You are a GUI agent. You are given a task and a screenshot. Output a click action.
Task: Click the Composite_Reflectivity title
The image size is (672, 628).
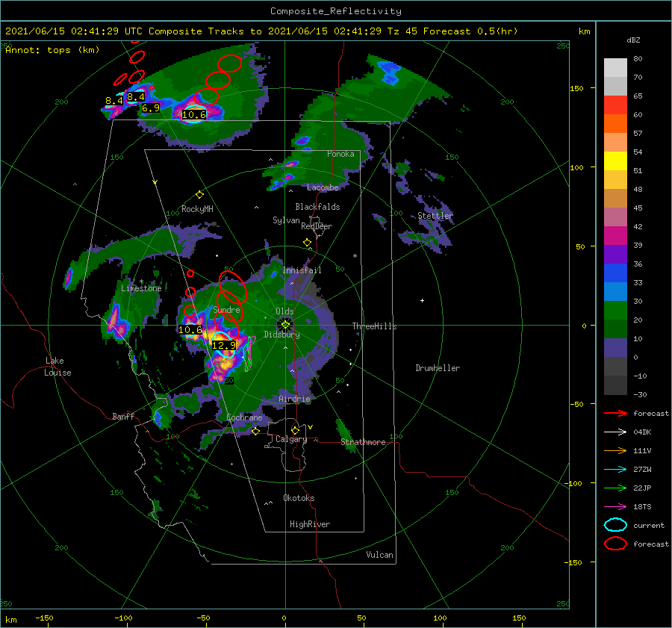pyautogui.click(x=336, y=11)
